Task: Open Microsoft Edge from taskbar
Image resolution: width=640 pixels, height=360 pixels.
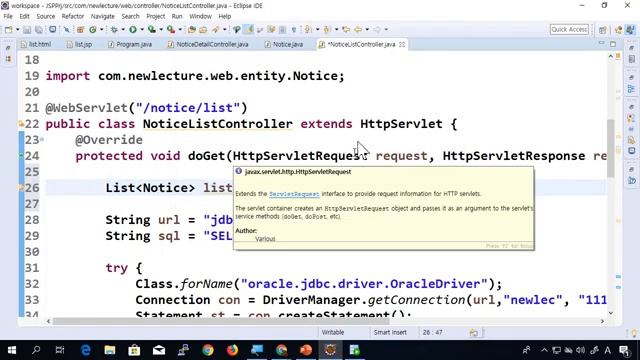Action: tap(85, 350)
